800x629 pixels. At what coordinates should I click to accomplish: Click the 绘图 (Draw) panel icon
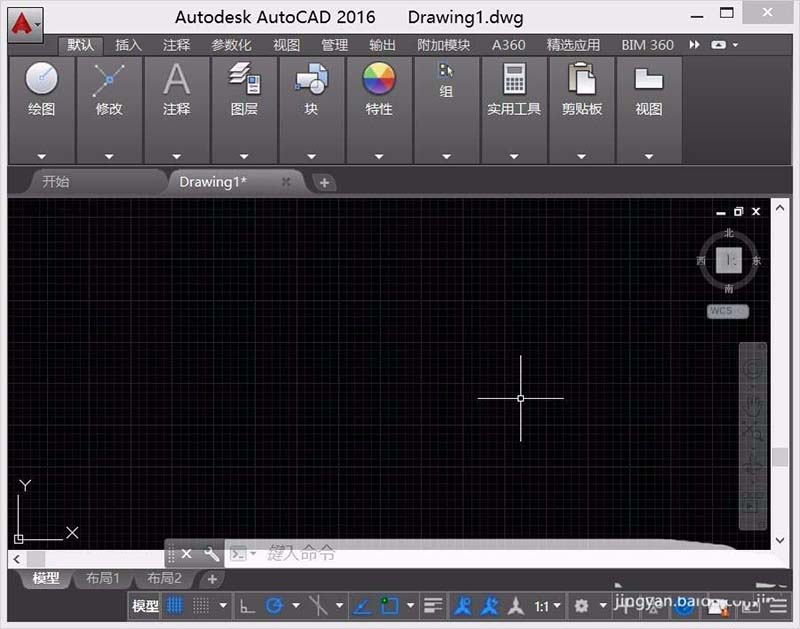coord(41,79)
